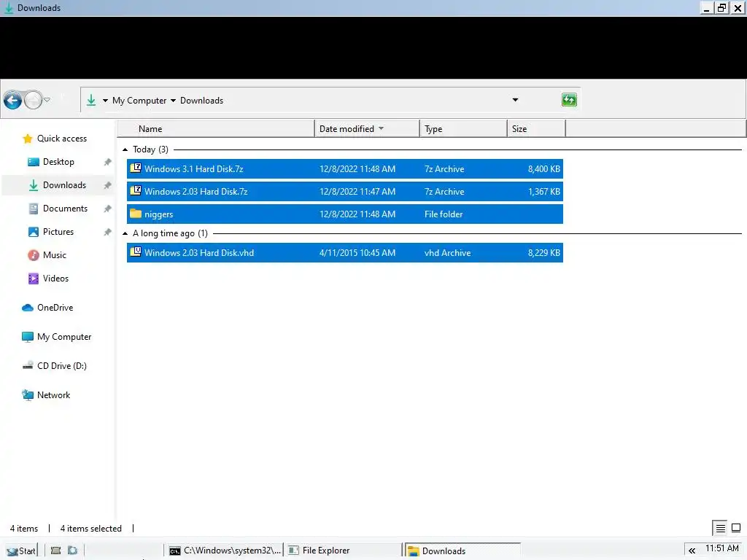Select Downloads in the address breadcrumb
747x560 pixels.
(x=201, y=101)
